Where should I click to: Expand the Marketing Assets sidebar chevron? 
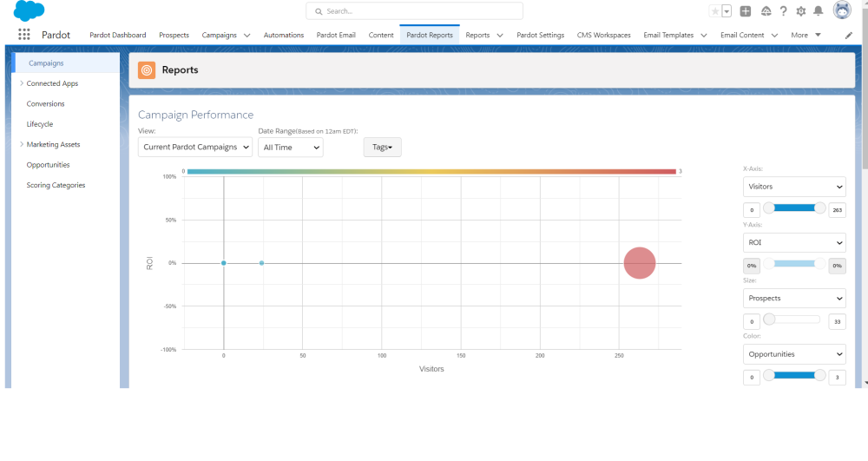[22, 144]
